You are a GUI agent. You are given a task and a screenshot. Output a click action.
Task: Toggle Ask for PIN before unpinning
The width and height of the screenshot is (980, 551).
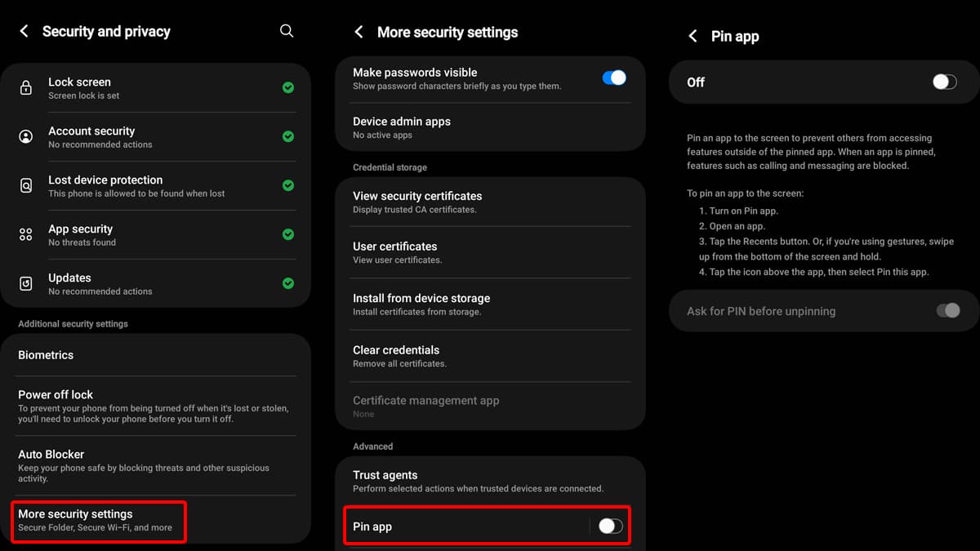tap(947, 311)
